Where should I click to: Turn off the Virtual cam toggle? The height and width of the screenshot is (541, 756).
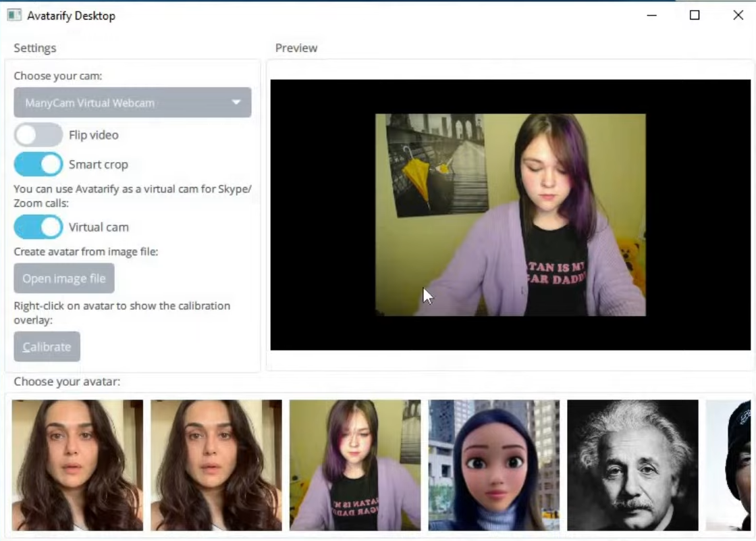[38, 227]
